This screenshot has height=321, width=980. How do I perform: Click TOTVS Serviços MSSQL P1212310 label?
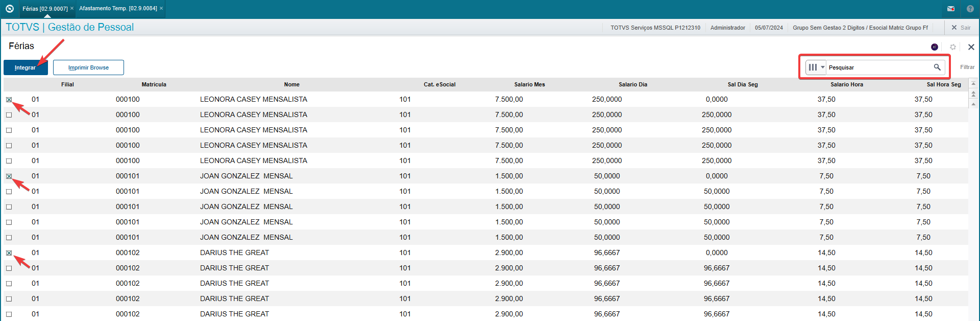[x=655, y=28]
